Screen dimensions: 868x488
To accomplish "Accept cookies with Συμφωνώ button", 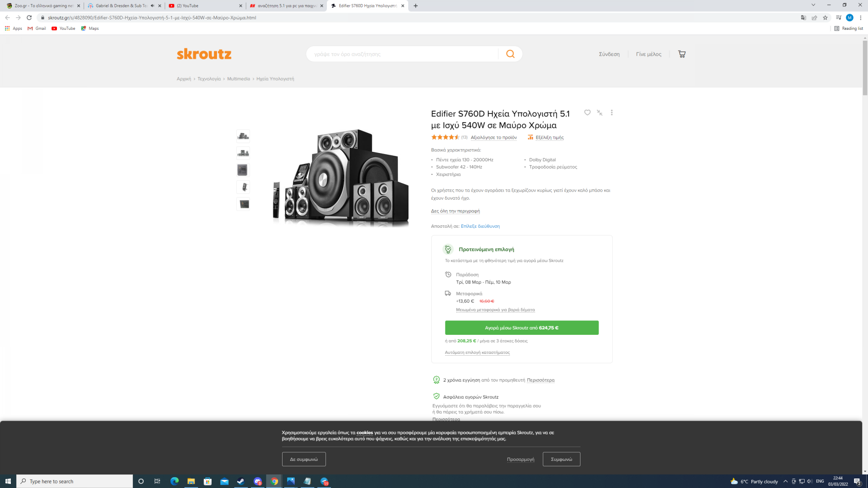I will point(561,459).
